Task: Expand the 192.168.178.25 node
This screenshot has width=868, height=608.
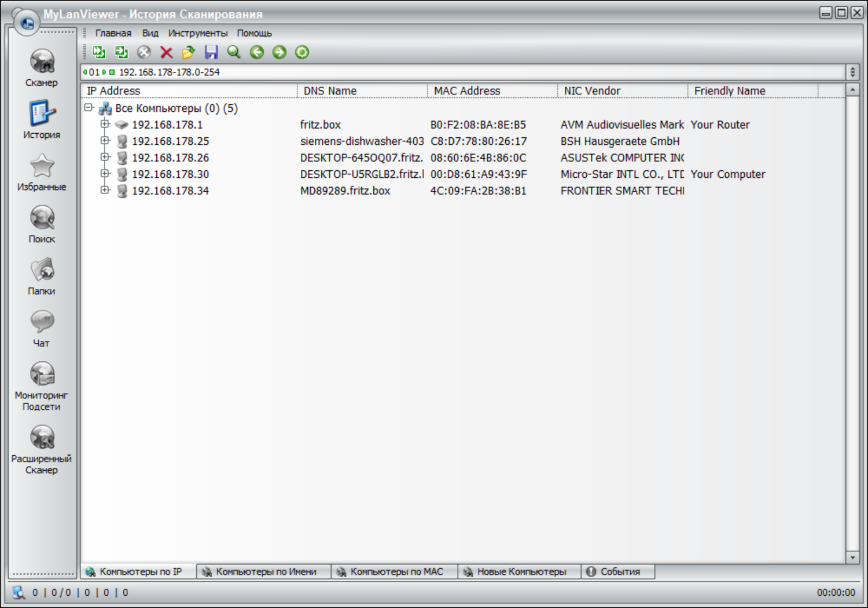Action: click(x=105, y=140)
